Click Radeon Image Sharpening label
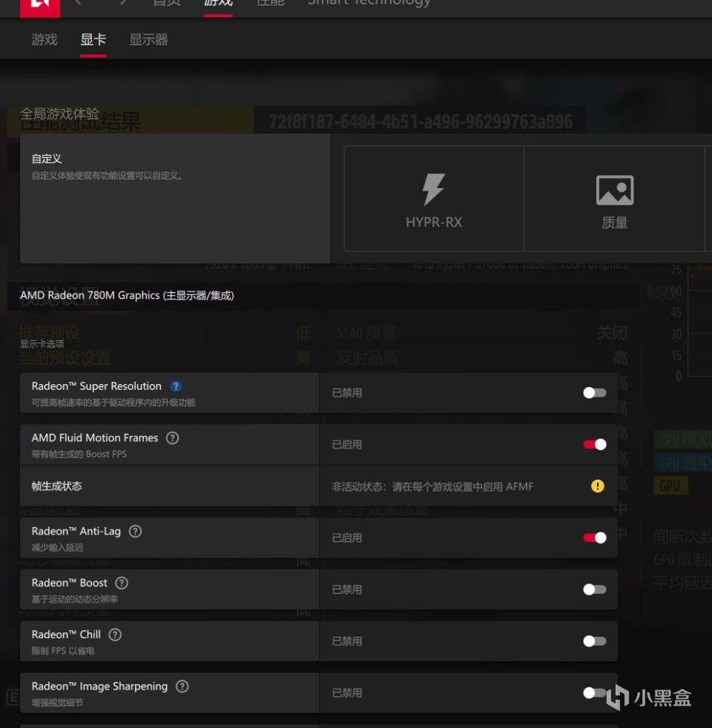 coord(99,686)
